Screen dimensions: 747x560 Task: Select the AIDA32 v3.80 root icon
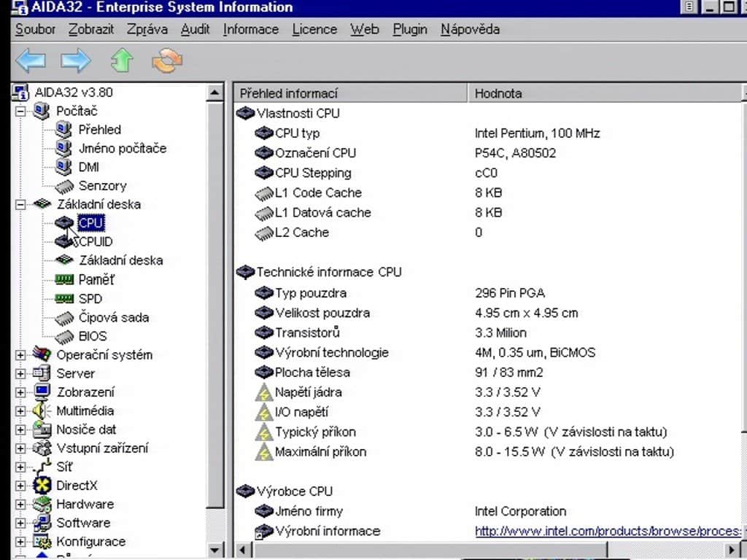(20, 92)
